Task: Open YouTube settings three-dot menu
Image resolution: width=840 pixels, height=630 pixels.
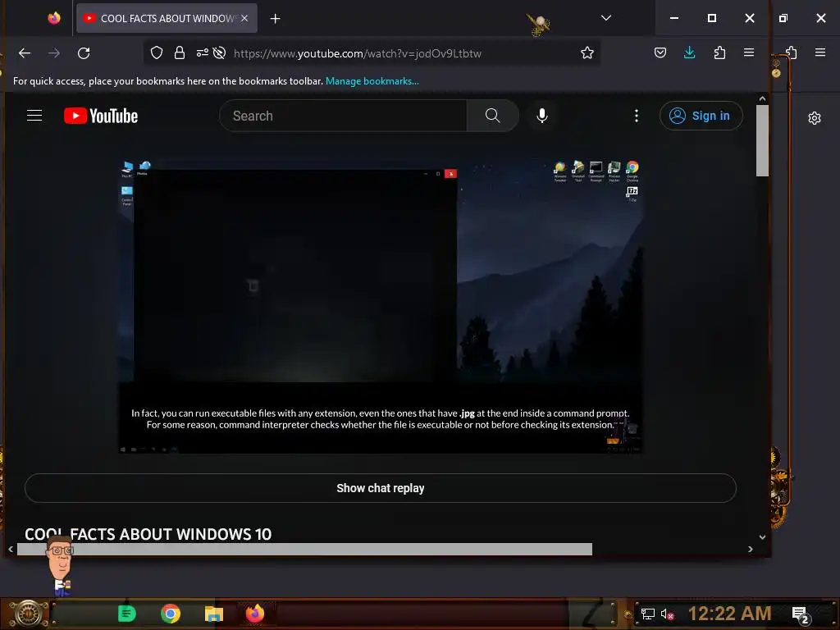Action: (637, 116)
